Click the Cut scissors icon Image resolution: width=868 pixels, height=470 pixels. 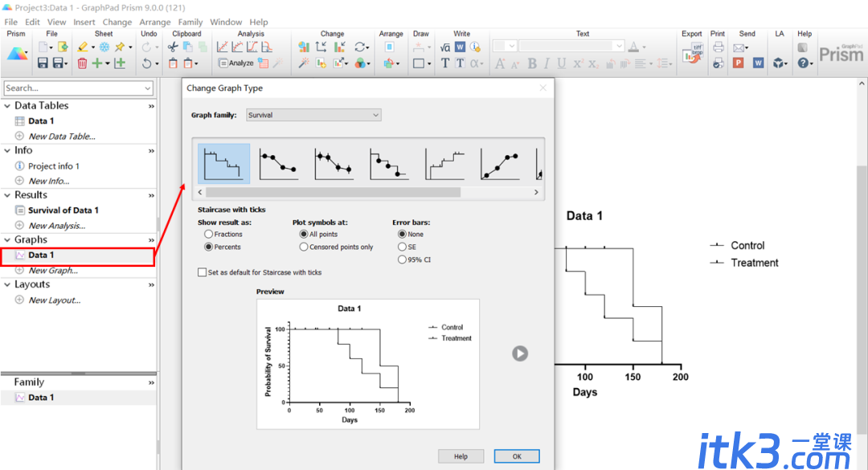(x=173, y=47)
